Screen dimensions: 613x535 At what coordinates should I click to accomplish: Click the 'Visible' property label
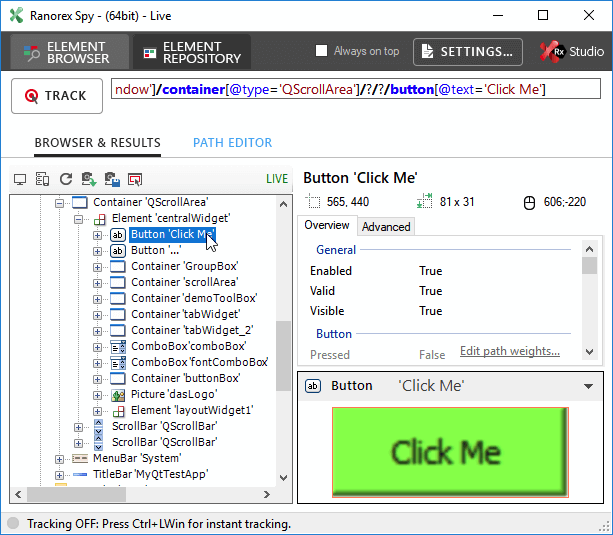click(x=327, y=311)
